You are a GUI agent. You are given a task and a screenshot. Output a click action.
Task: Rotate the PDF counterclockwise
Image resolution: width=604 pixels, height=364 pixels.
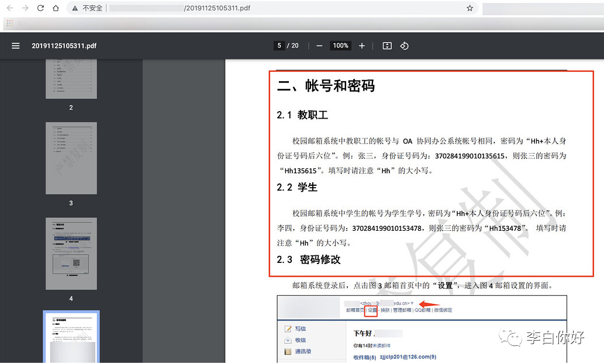pos(404,46)
